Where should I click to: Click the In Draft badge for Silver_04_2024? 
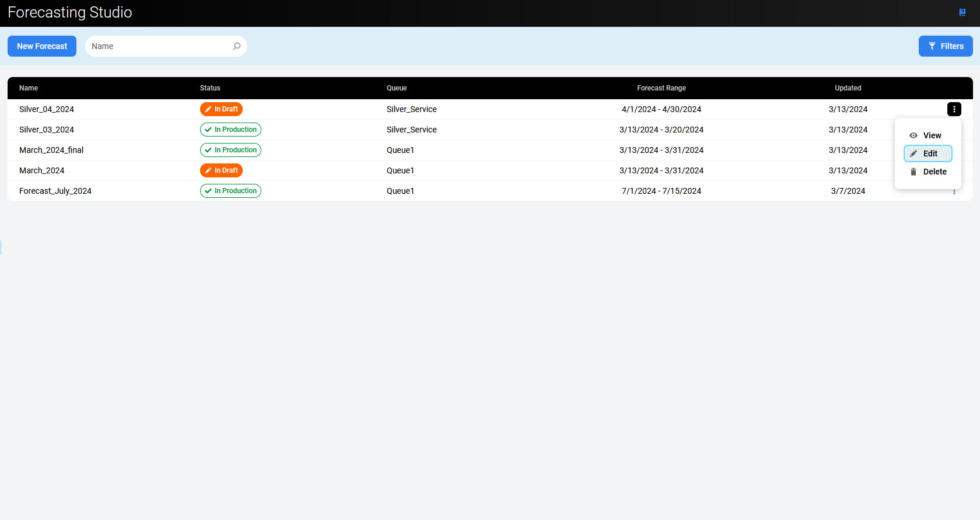coord(221,109)
